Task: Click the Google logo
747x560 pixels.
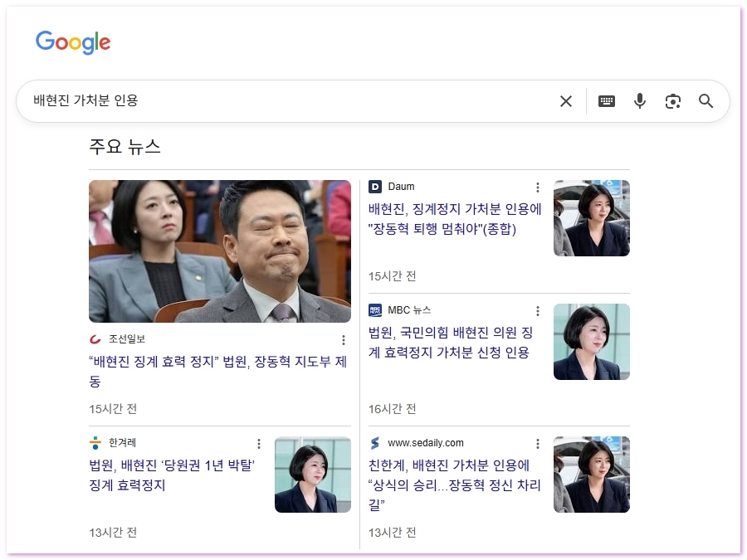Action: pyautogui.click(x=73, y=42)
